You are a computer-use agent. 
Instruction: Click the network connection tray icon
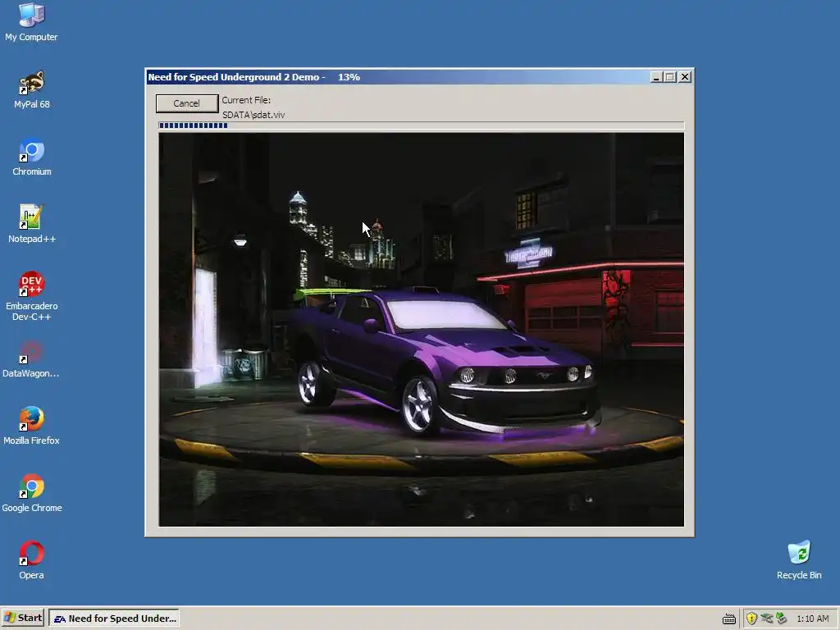[767, 619]
